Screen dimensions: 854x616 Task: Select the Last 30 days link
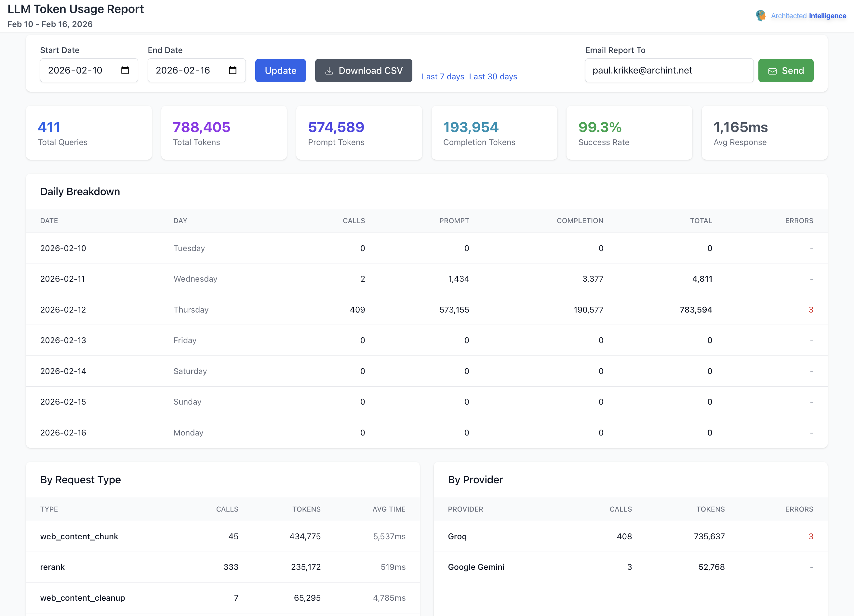tap(493, 76)
